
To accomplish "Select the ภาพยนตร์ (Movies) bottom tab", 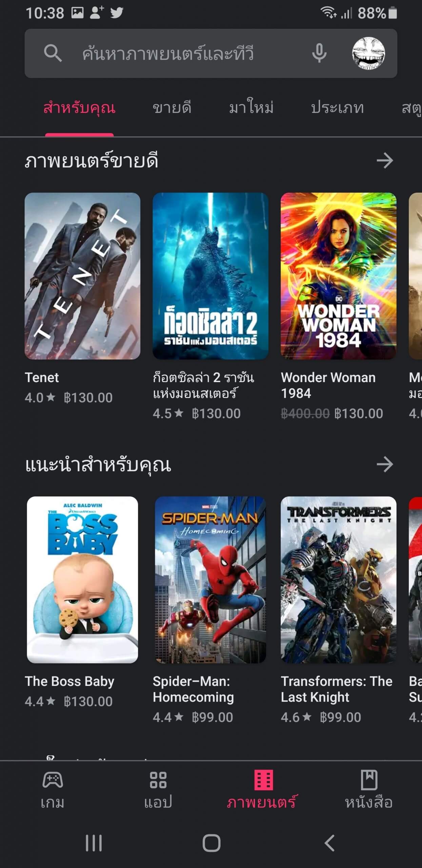I will coord(263,790).
